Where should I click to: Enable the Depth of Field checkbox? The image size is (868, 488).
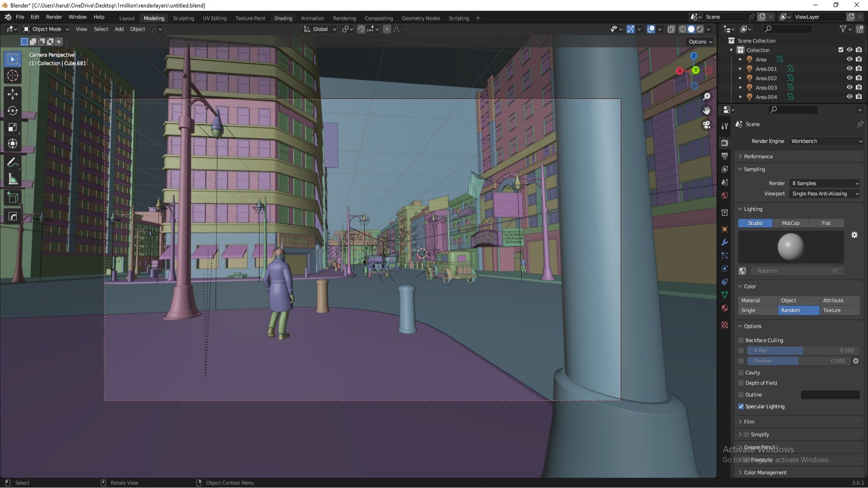741,383
